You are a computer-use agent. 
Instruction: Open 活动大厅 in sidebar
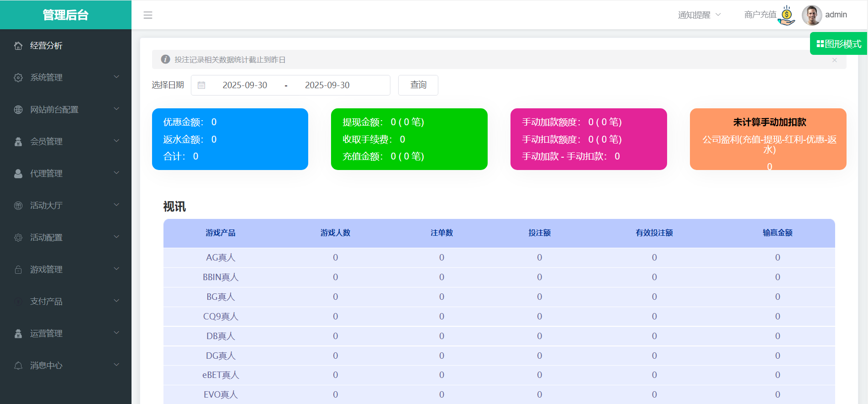(x=47, y=206)
